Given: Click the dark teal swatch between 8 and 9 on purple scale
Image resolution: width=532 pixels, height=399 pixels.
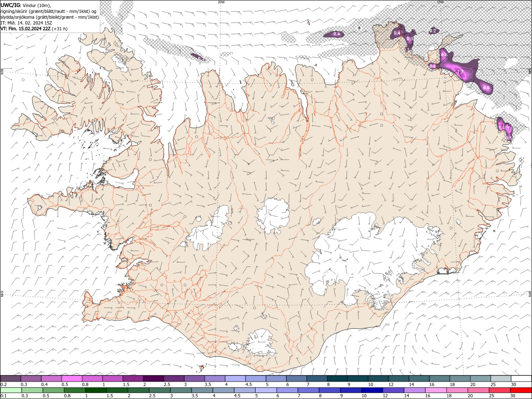Looking at the screenshot, I should click(337, 379).
